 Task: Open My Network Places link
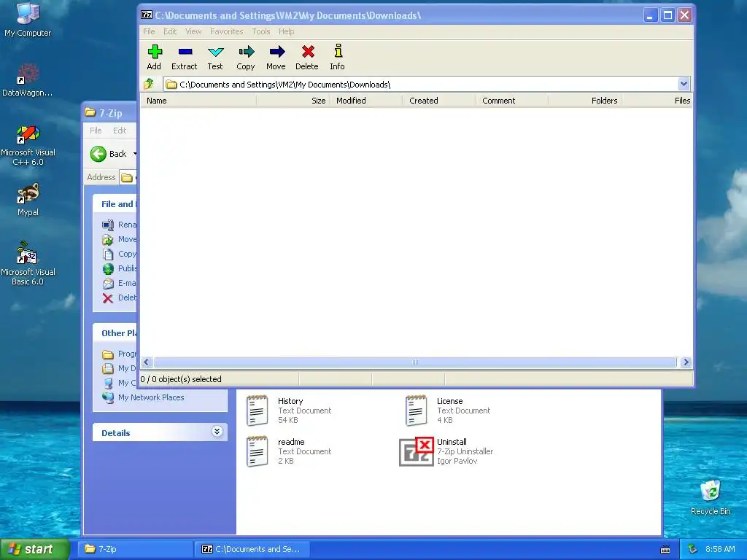coord(150,397)
